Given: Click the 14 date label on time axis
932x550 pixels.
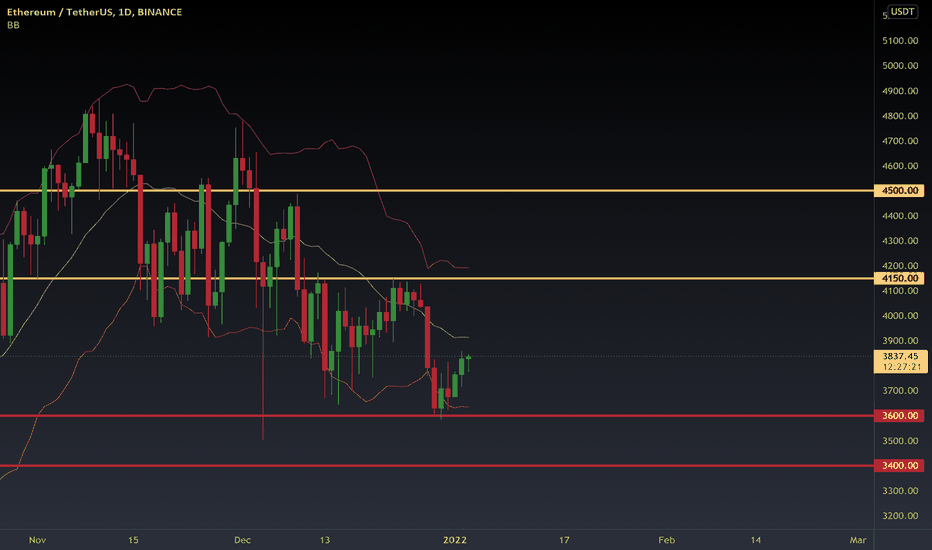Looking at the screenshot, I should (x=755, y=540).
